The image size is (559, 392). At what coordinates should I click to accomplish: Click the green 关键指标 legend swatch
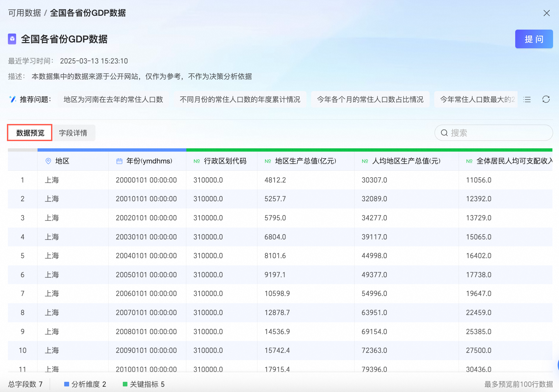tap(125, 384)
